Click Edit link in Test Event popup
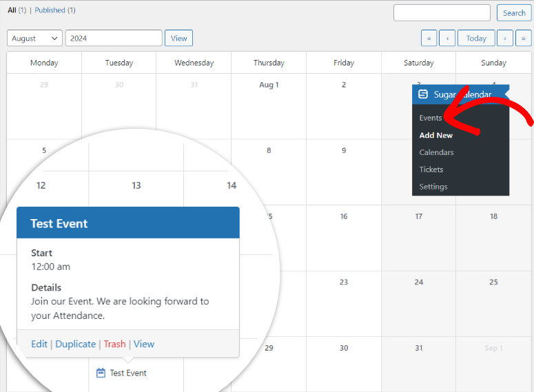This screenshot has height=392, width=534. point(39,344)
